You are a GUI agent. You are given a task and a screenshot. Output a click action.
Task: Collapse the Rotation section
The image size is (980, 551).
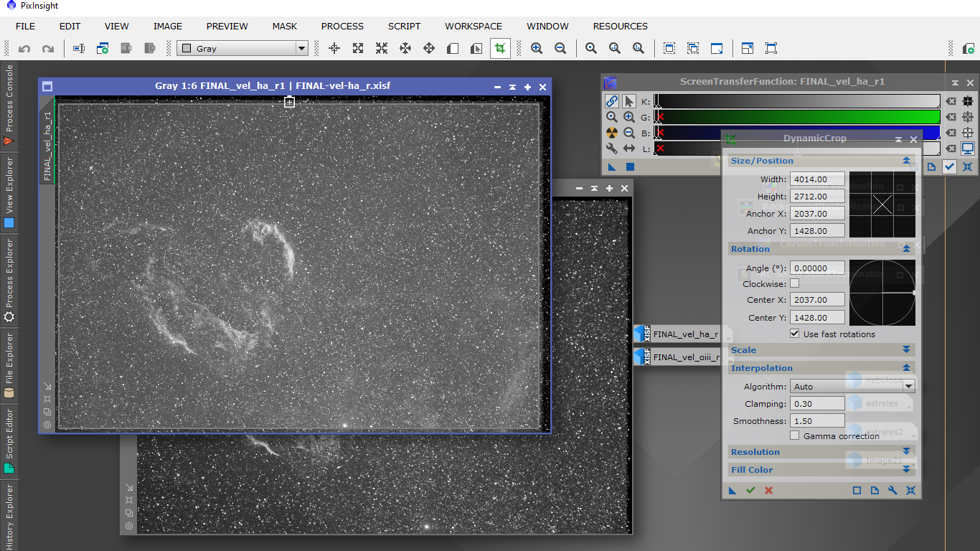906,249
